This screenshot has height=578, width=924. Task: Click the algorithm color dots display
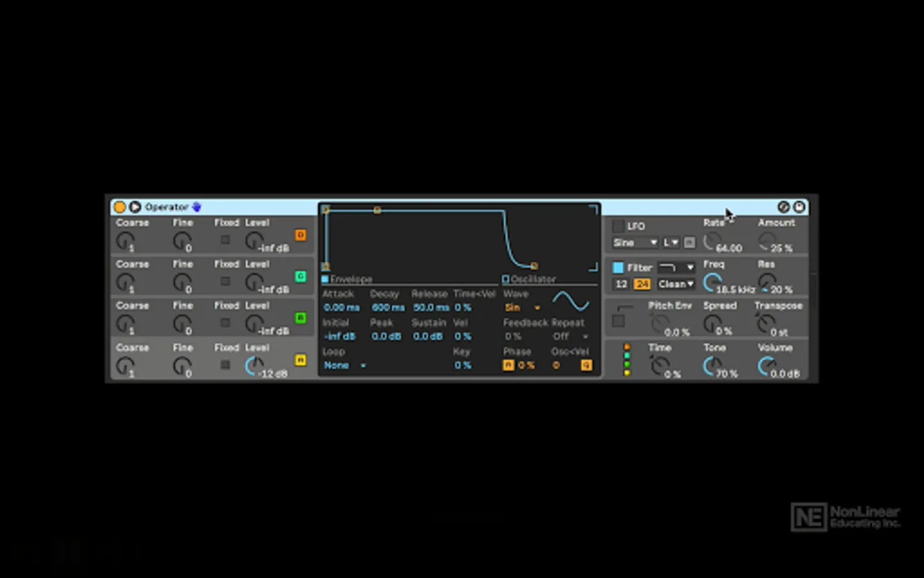click(x=626, y=360)
